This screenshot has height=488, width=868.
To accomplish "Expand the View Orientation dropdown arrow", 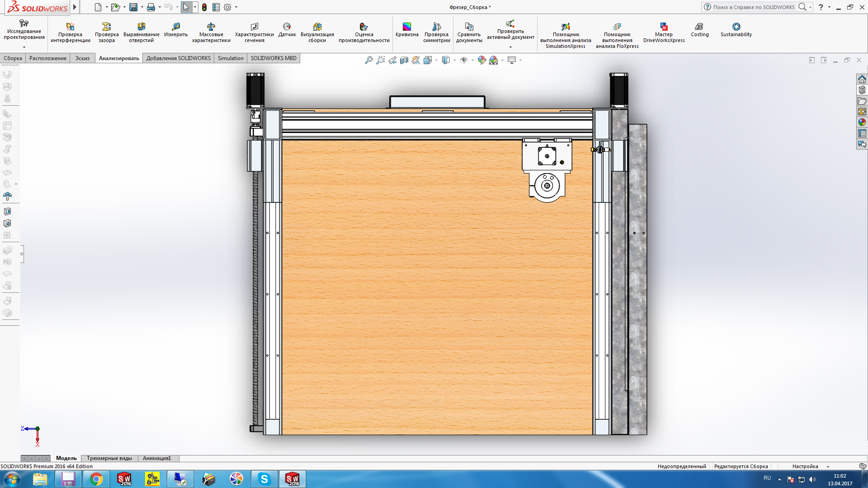I will click(436, 60).
